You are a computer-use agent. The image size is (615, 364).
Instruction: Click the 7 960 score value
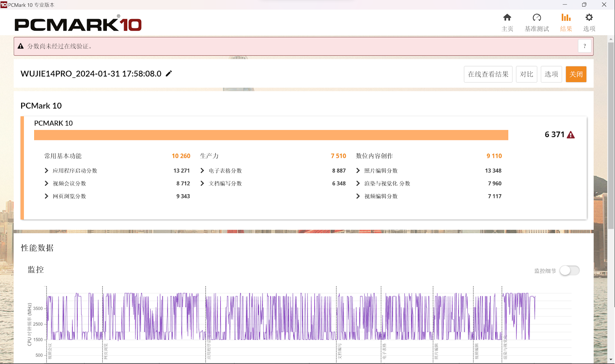pos(495,184)
